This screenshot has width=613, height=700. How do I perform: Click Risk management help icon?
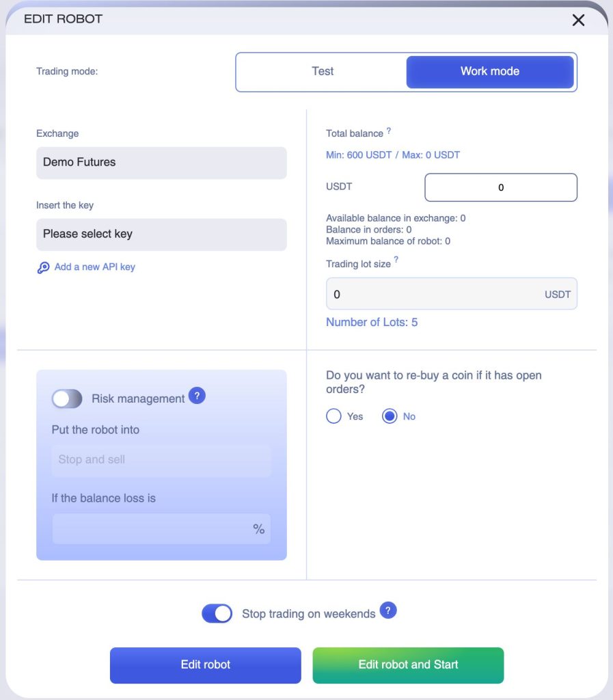pos(197,396)
